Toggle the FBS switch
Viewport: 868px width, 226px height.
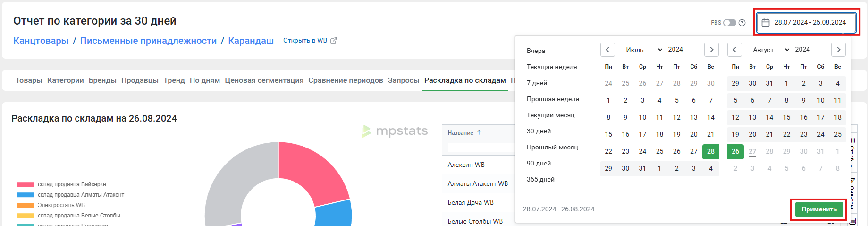click(x=730, y=23)
